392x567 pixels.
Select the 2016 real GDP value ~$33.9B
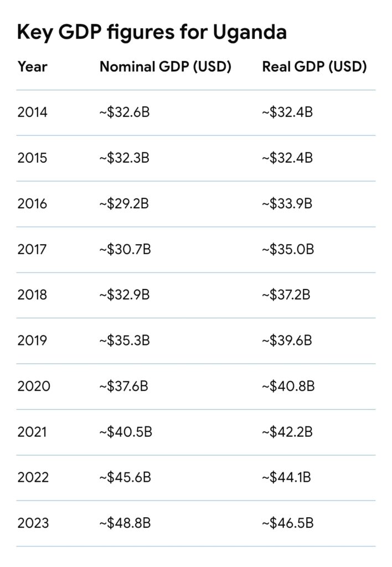pos(287,204)
